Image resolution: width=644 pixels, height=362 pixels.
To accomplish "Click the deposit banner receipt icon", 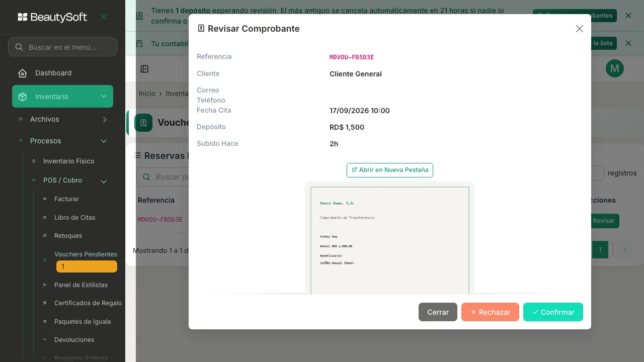I will tap(140, 16).
